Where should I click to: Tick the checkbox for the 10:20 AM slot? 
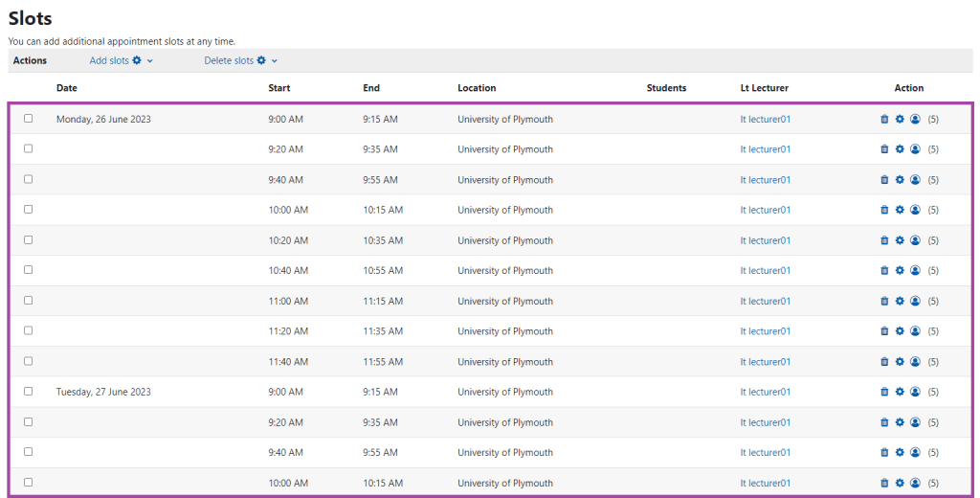[28, 239]
